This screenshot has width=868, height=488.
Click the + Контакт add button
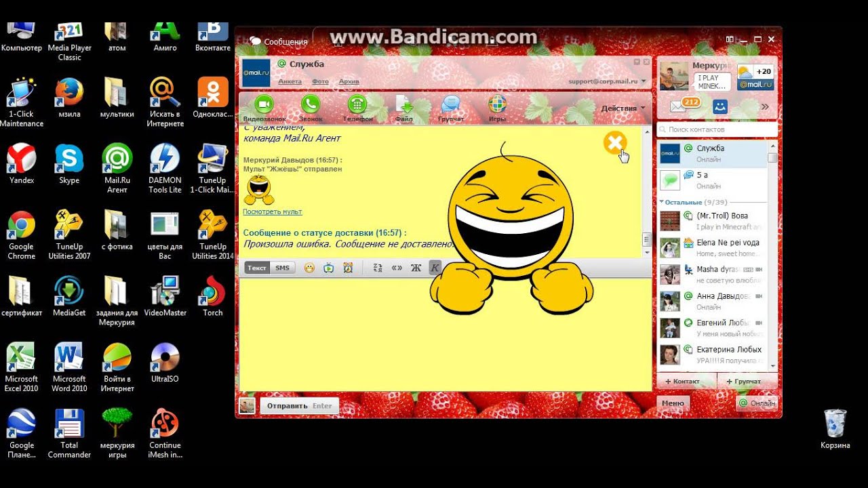click(x=686, y=382)
